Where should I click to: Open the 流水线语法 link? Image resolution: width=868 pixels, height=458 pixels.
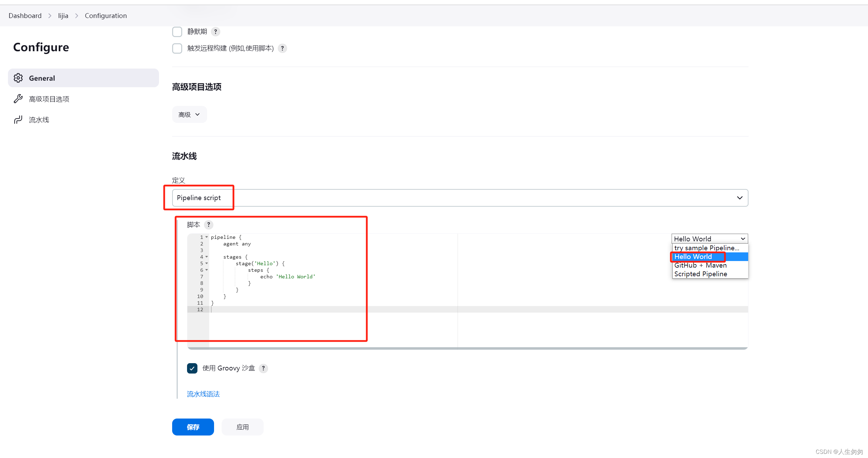203,394
